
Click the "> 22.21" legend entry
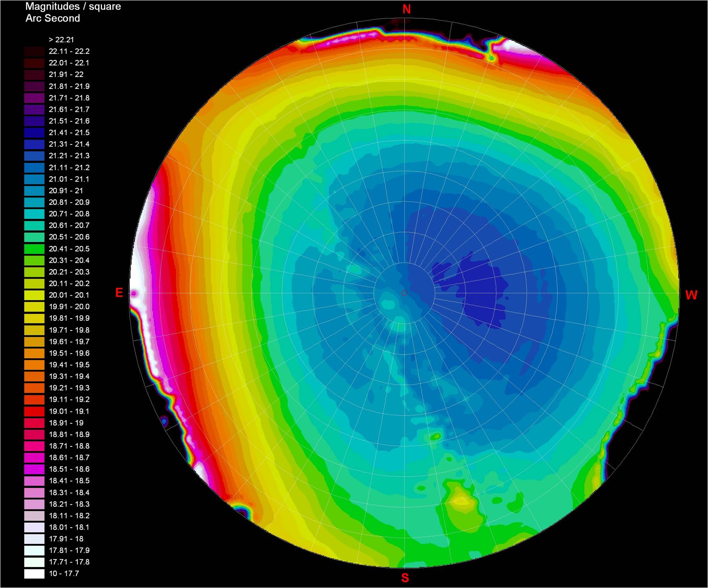62,40
